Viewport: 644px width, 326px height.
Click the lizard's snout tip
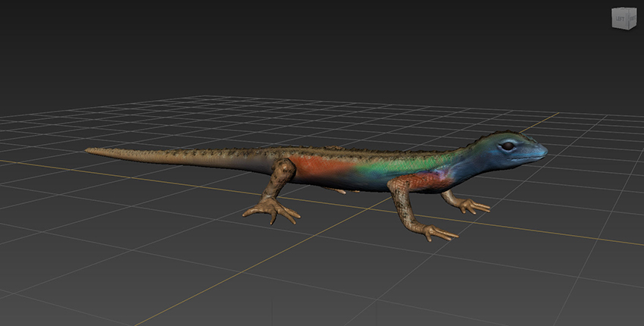[x=545, y=152]
